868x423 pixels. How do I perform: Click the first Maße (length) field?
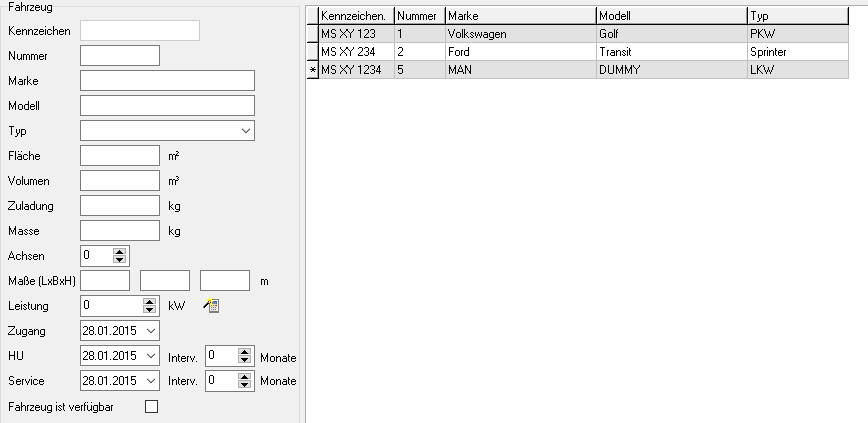pos(105,281)
